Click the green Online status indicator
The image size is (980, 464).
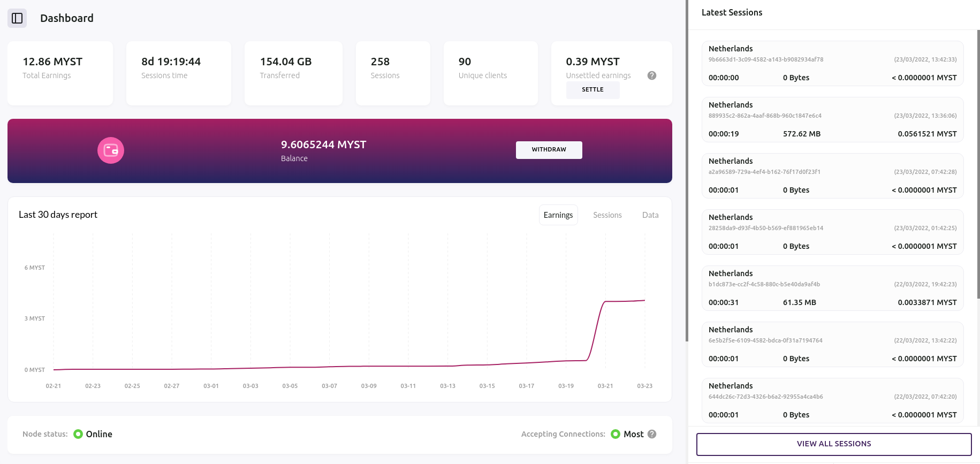coord(78,434)
